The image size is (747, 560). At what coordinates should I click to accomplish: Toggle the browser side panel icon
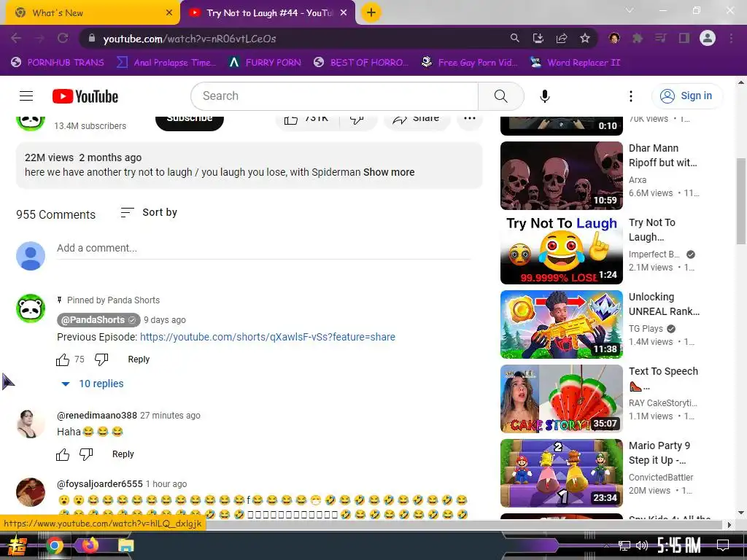pos(684,38)
